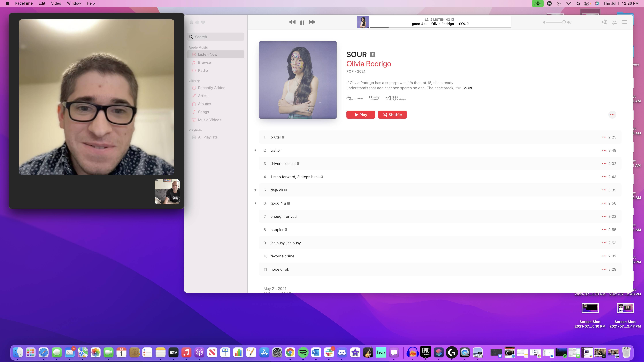Open the Up Next queue list icon
Viewport: 644px width, 362px height.
(x=624, y=22)
